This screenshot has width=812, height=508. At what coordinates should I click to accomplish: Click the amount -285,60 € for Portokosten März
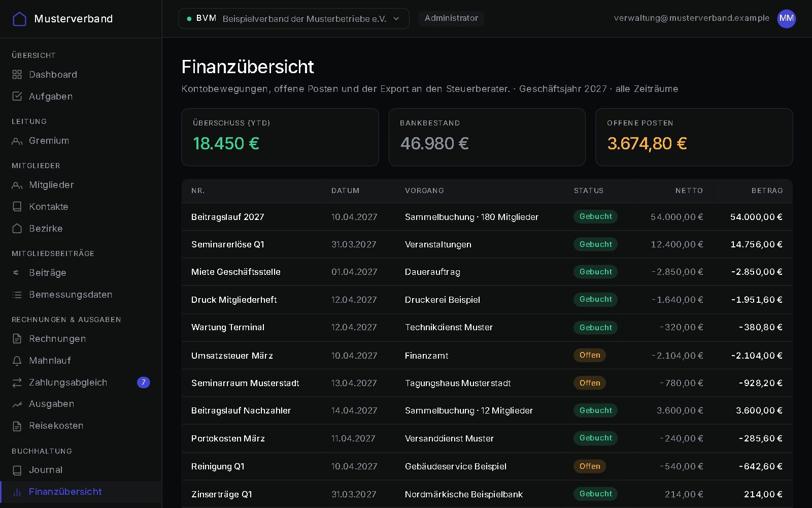pos(760,438)
